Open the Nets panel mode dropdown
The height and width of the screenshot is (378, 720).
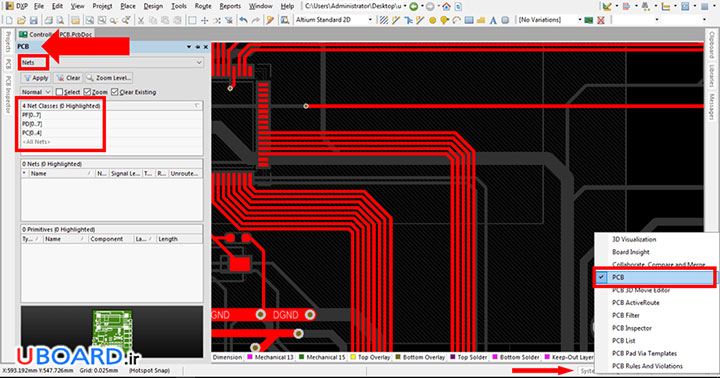[x=112, y=62]
